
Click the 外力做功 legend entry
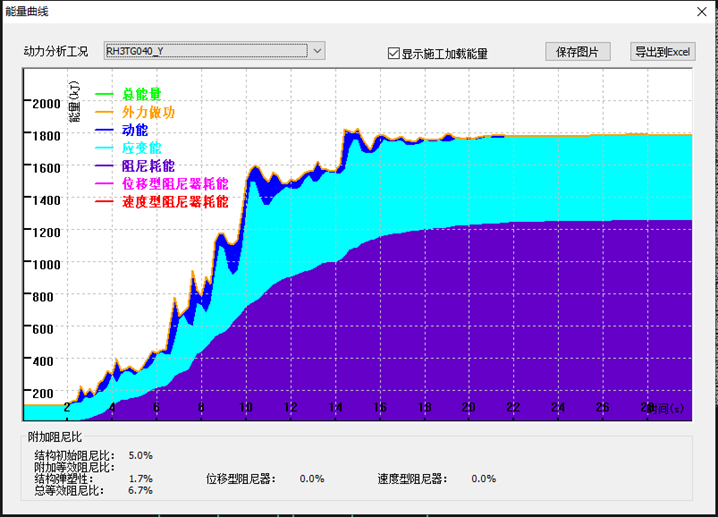click(148, 112)
